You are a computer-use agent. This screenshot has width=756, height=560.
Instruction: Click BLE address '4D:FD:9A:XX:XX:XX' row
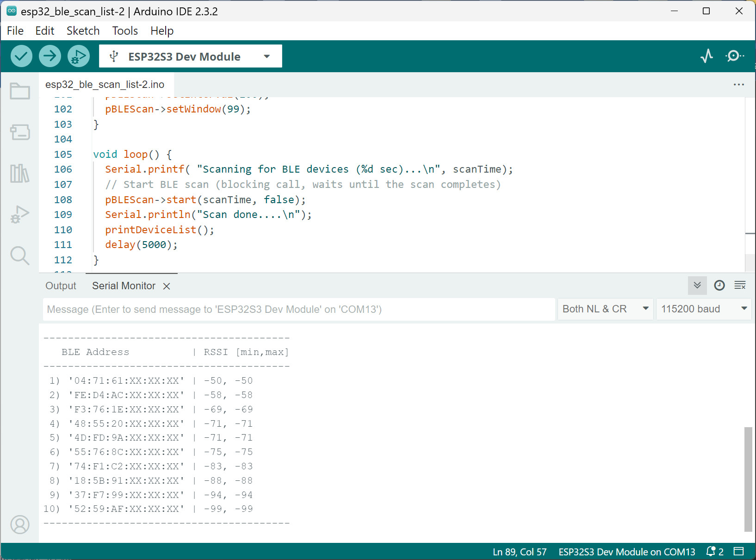pos(151,438)
